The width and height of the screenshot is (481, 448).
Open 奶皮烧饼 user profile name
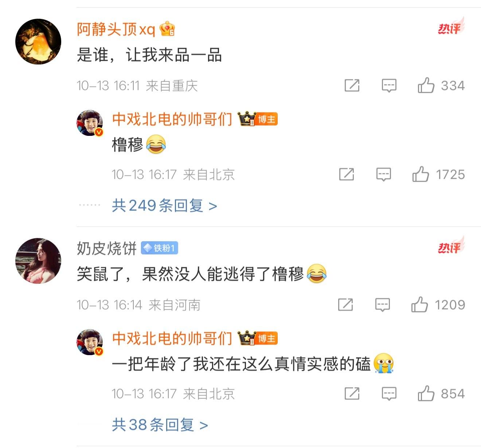pyautogui.click(x=106, y=248)
